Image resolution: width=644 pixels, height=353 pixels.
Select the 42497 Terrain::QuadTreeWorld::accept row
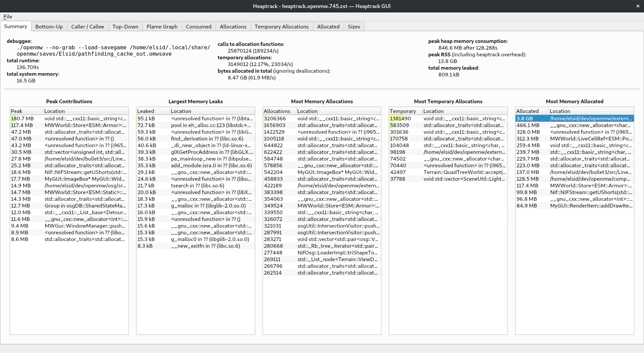[448, 172]
